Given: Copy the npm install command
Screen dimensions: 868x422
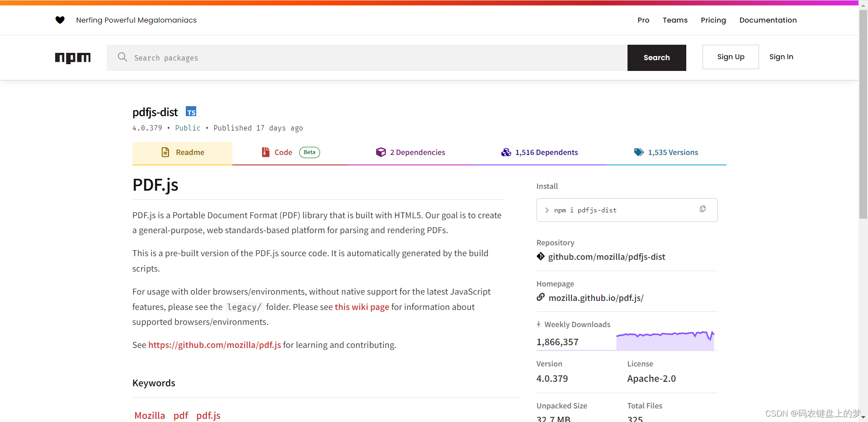Looking at the screenshot, I should point(703,209).
